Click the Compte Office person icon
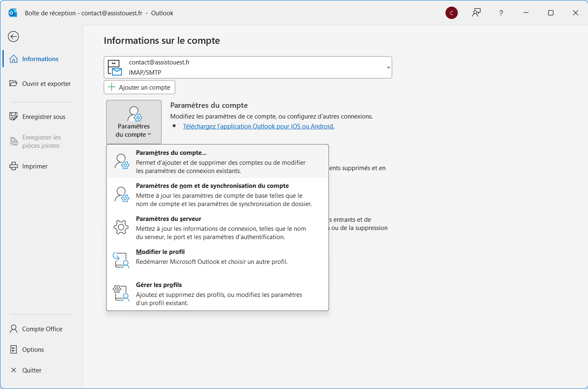 pyautogui.click(x=14, y=329)
